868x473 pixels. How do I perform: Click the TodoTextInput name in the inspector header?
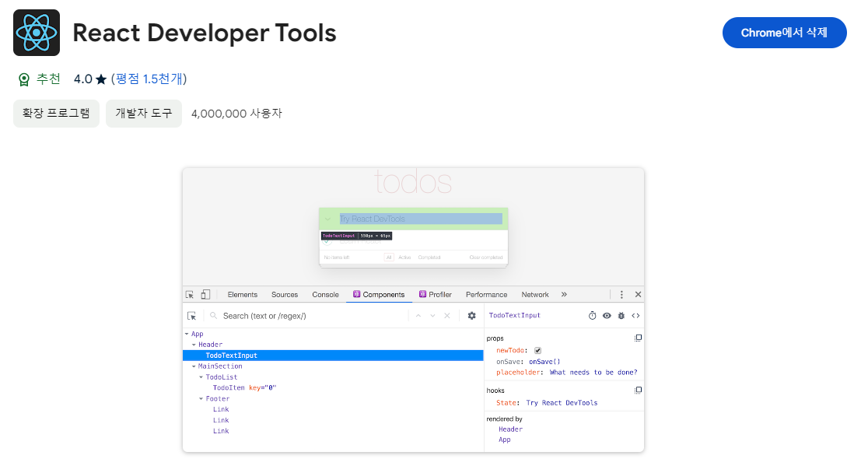(514, 315)
